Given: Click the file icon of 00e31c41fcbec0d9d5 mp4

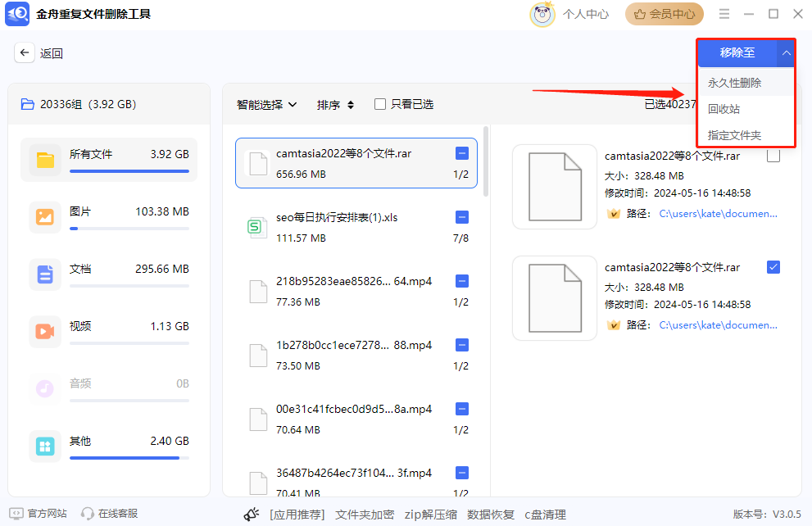Looking at the screenshot, I should (x=258, y=419).
